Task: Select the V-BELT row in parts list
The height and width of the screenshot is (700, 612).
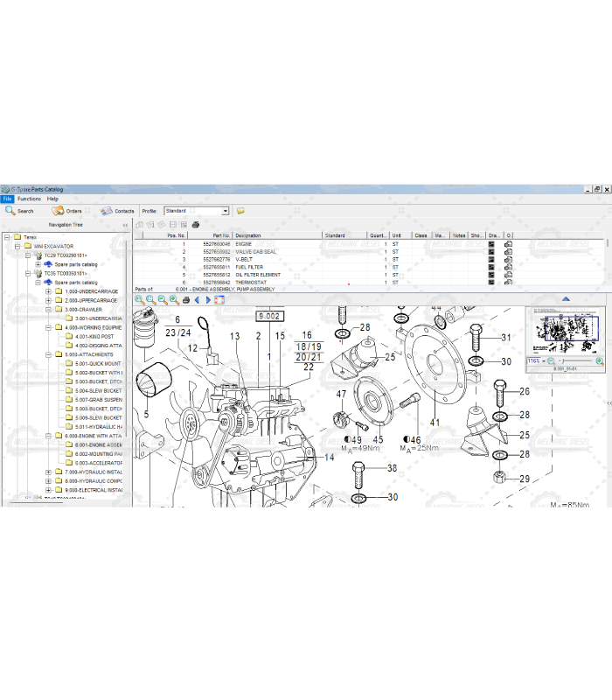Action: (x=243, y=260)
